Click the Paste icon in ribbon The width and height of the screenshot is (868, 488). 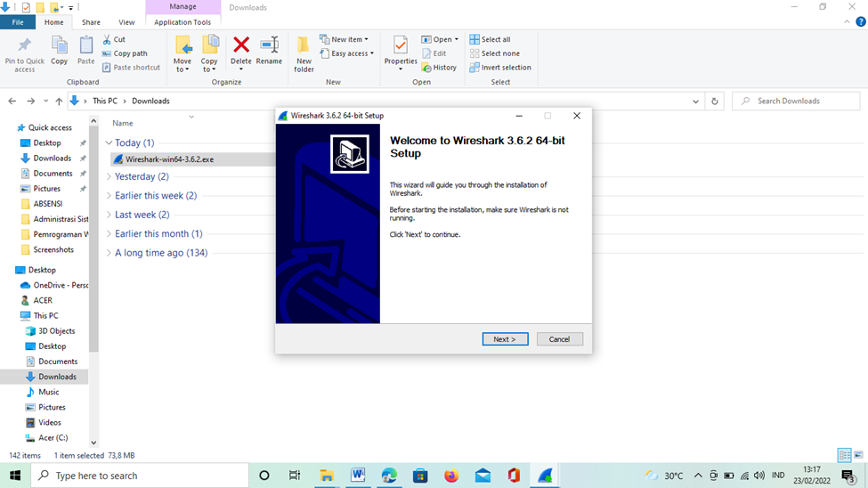click(x=85, y=45)
